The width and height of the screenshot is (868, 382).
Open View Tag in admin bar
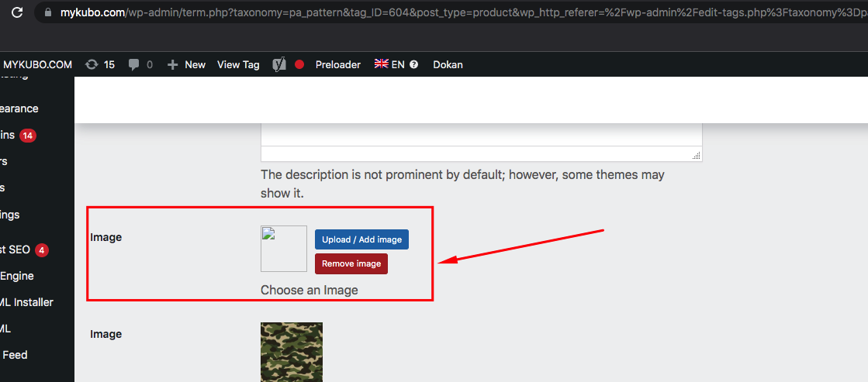pos(238,64)
